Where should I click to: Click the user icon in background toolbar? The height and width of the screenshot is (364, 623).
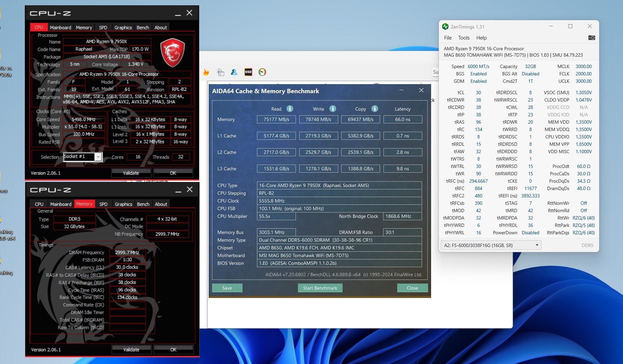tap(234, 72)
